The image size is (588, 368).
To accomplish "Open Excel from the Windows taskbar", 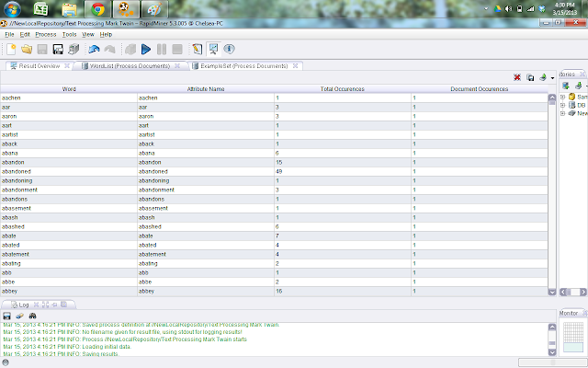I will click(x=40, y=9).
